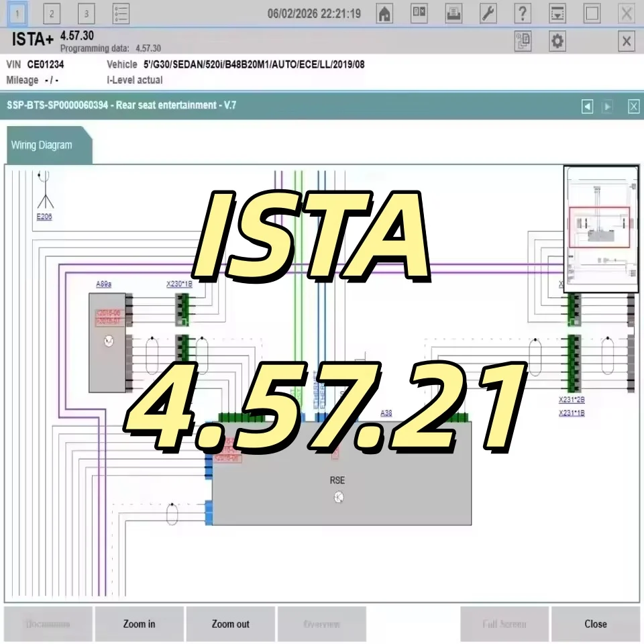The height and width of the screenshot is (644, 644).
Task: Go to previous document with left arrow
Action: pyautogui.click(x=588, y=107)
